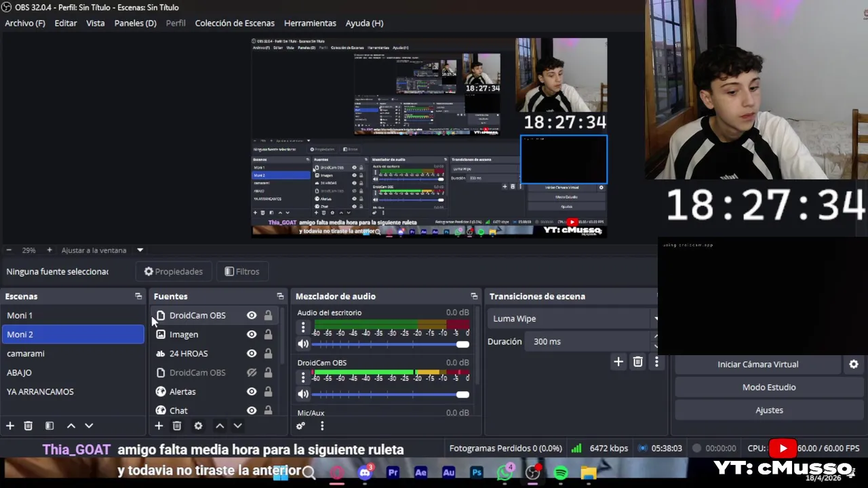Open Discord from the taskbar
Image resolution: width=868 pixels, height=488 pixels.
click(x=366, y=473)
